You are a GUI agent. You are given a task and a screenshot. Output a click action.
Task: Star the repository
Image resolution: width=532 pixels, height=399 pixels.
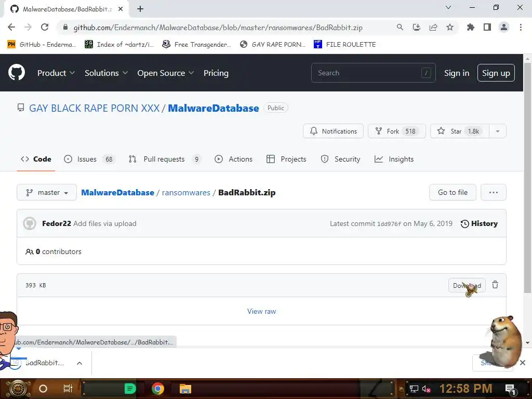click(460, 131)
